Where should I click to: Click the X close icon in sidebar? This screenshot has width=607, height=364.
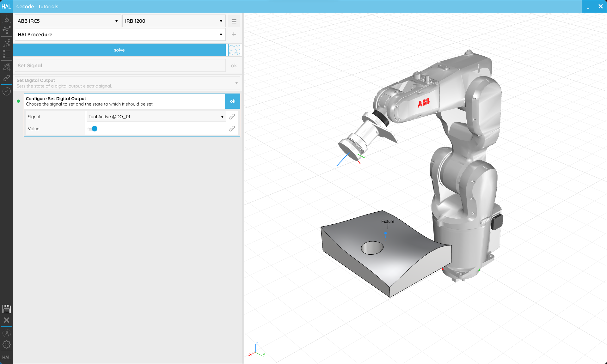click(x=6, y=320)
